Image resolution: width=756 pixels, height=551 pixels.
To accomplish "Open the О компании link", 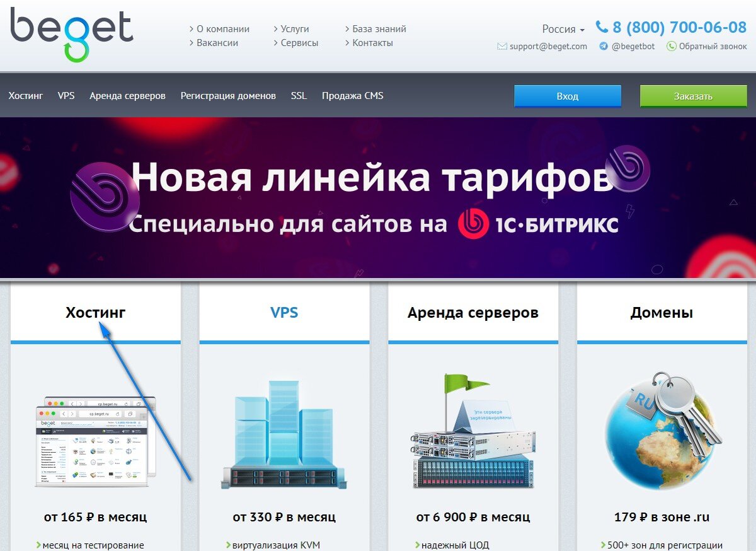I will pyautogui.click(x=223, y=29).
